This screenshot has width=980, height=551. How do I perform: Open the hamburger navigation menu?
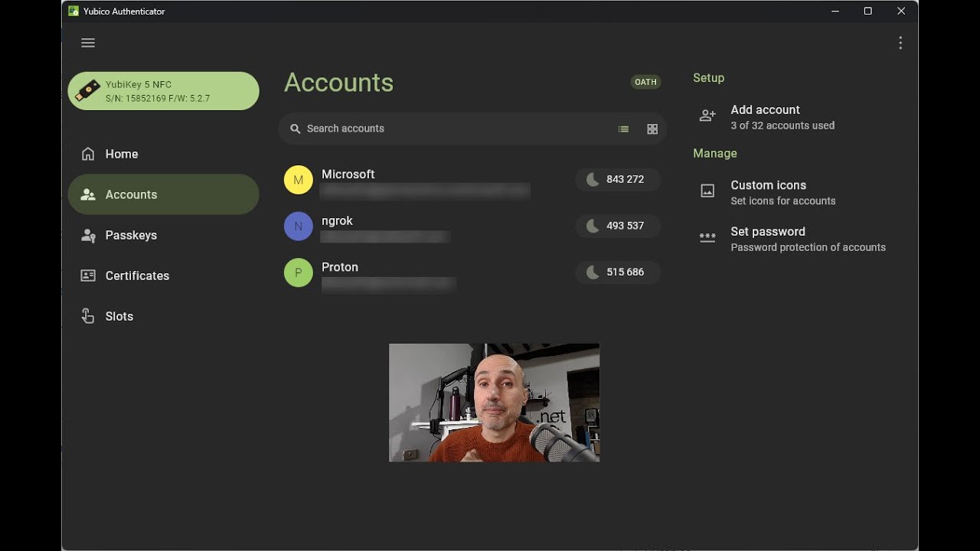[x=88, y=43]
